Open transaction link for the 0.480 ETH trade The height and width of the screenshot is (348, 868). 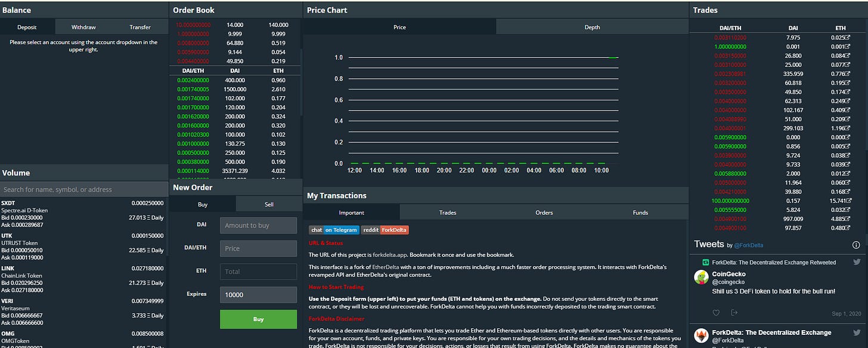point(849,228)
